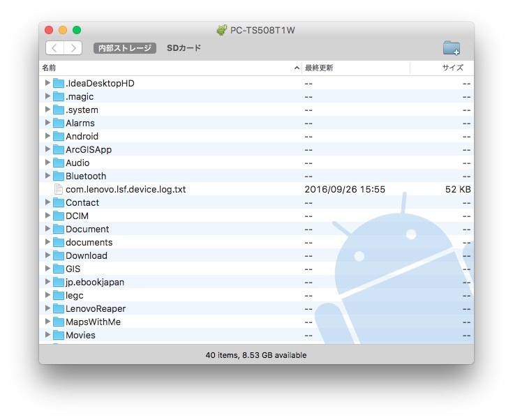
Task: Expand the Download folder disclosure triangle
Action: pyautogui.click(x=47, y=255)
